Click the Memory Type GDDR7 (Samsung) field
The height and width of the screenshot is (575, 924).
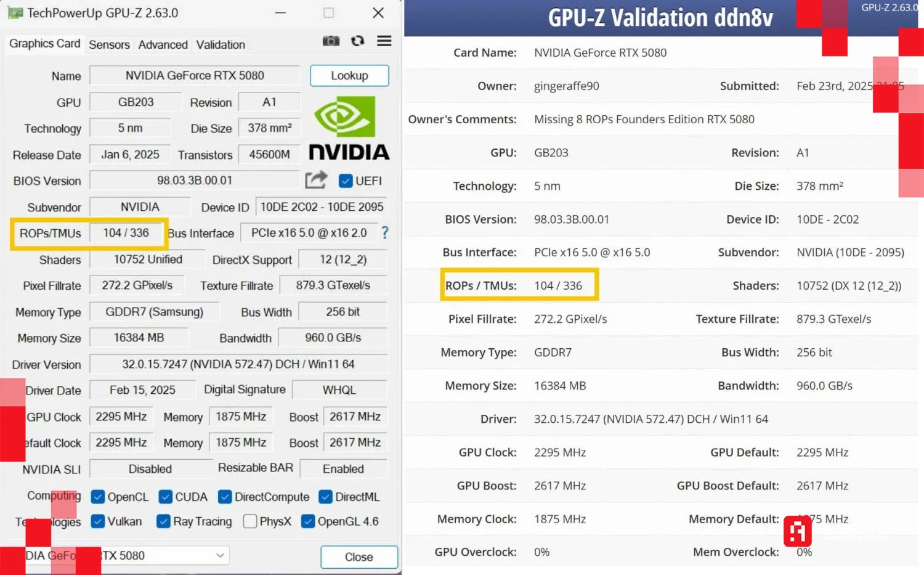[155, 312]
